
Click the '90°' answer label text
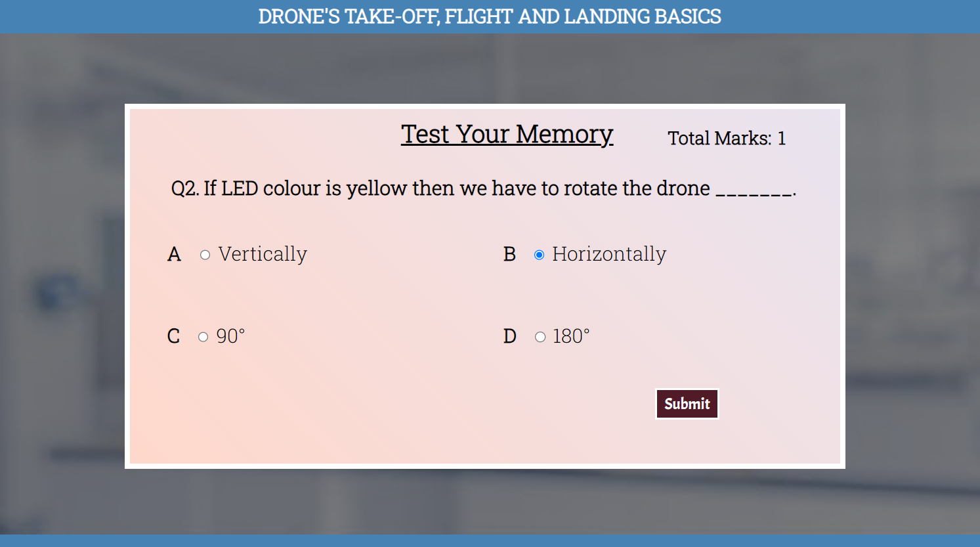tap(230, 336)
